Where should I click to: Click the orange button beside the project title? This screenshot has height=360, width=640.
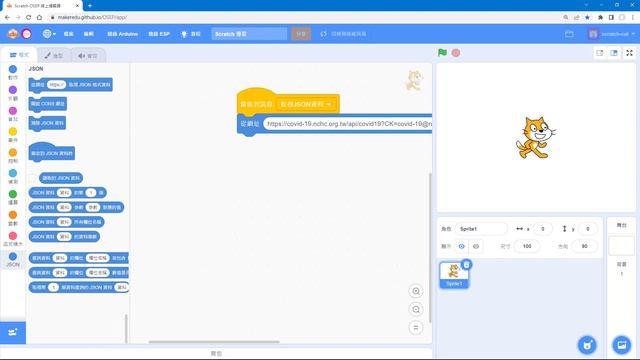tap(301, 34)
